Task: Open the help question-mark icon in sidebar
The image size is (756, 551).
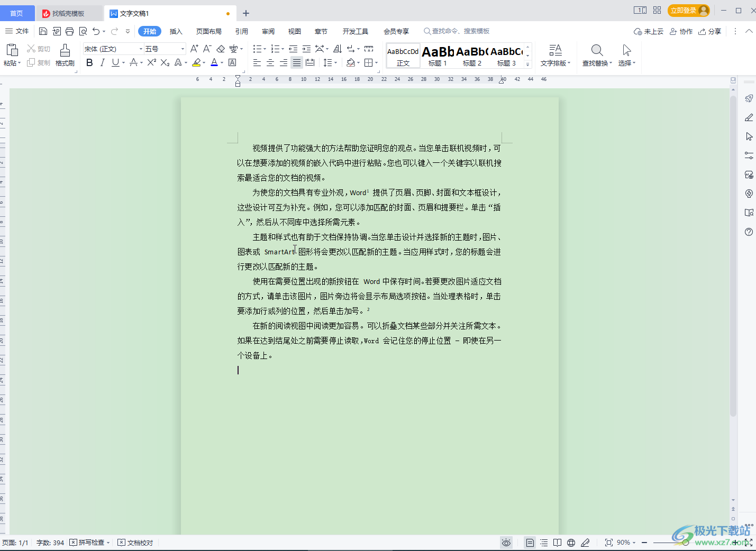Action: [749, 232]
